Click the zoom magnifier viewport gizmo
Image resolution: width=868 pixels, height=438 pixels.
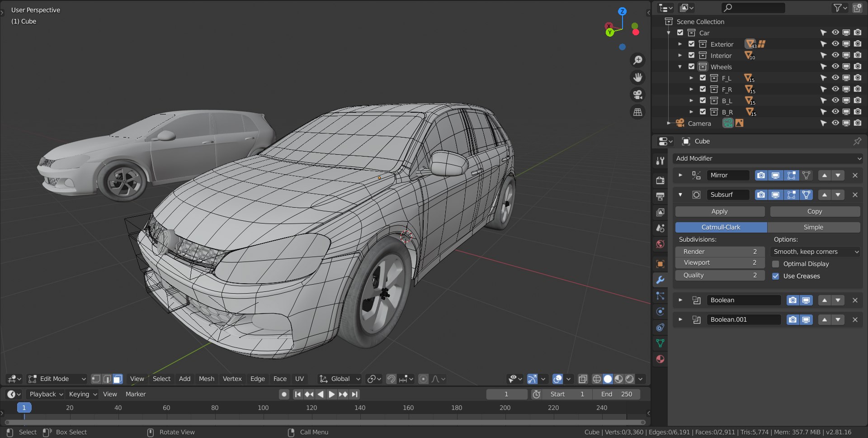pyautogui.click(x=638, y=60)
